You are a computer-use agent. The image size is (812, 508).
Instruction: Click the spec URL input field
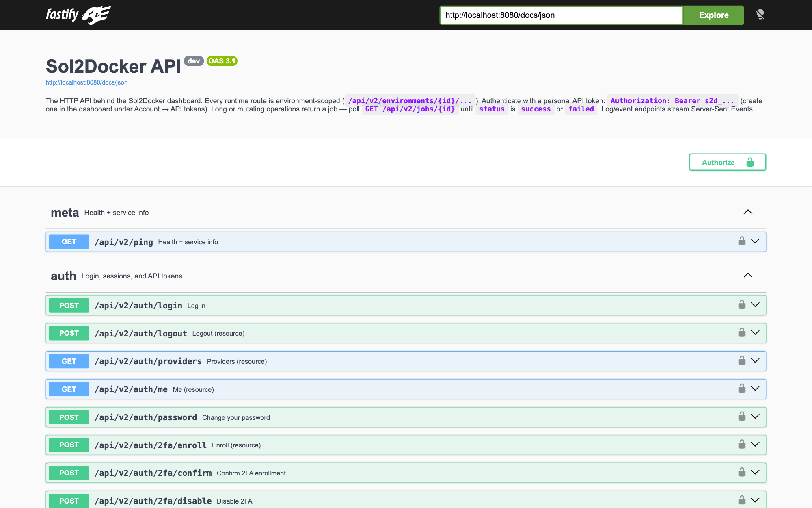coord(561,15)
